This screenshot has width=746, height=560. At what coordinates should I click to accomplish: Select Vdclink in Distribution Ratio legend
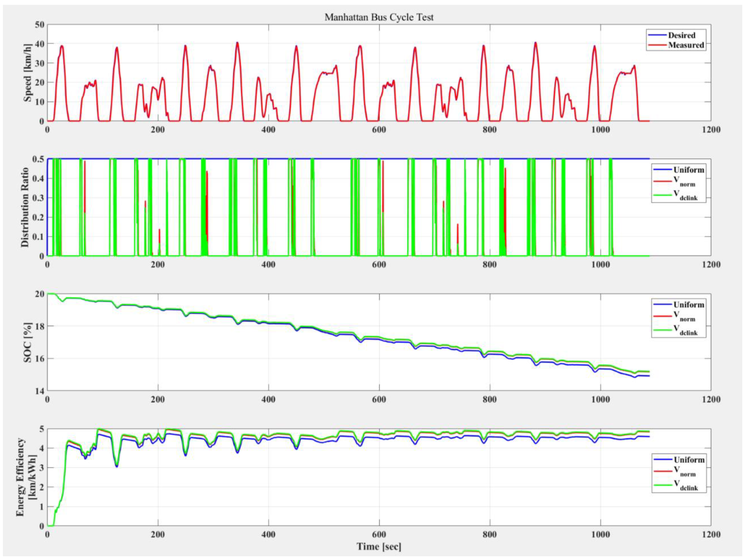pyautogui.click(x=685, y=195)
